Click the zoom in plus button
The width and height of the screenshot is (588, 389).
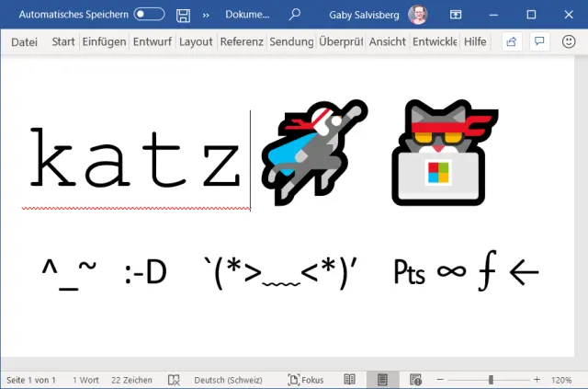537,380
